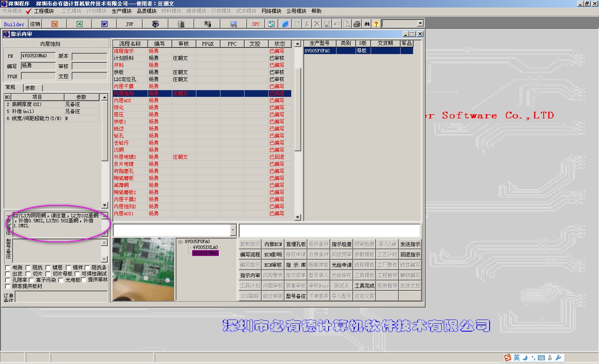Click the yellow question mark help icon

376,24
